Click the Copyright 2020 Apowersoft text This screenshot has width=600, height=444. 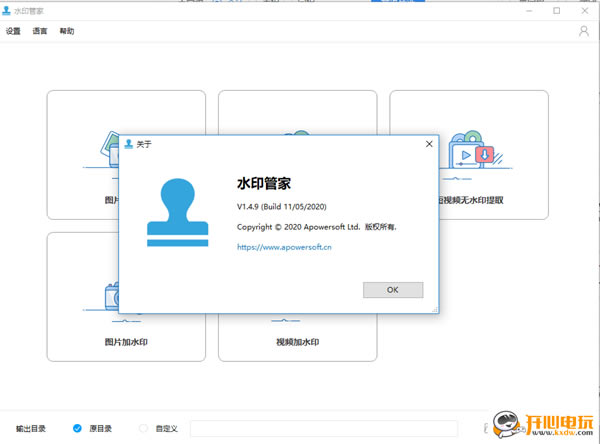(316, 227)
